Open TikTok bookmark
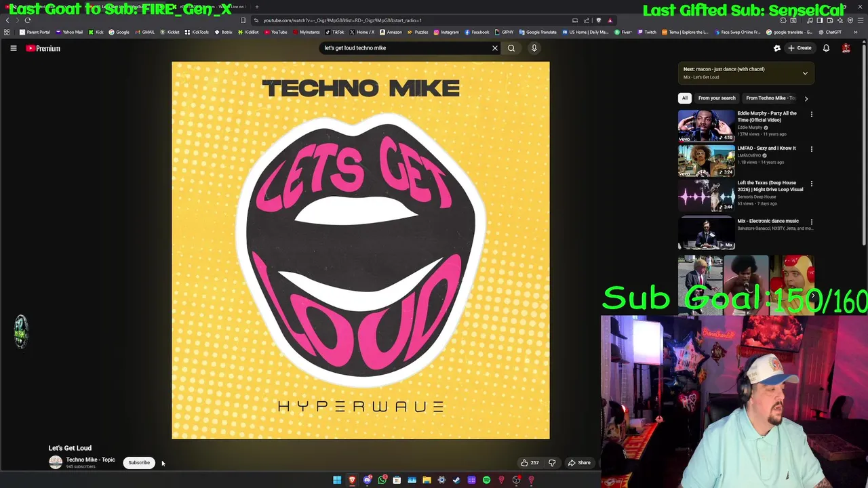Screen dimensions: 868x488 click(335, 33)
